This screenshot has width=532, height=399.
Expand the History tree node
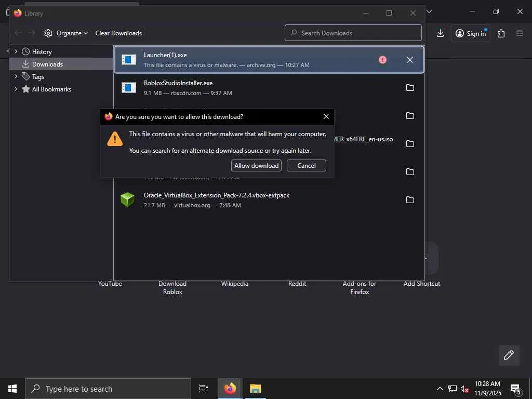[16, 51]
